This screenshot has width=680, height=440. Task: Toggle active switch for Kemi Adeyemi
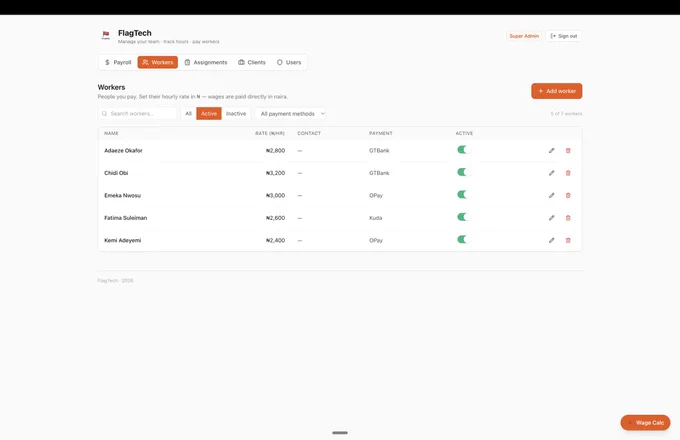tap(463, 240)
